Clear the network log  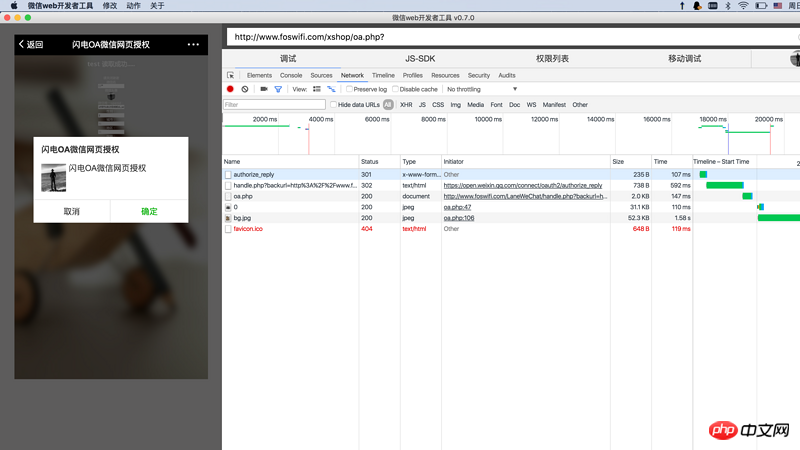[x=245, y=89]
